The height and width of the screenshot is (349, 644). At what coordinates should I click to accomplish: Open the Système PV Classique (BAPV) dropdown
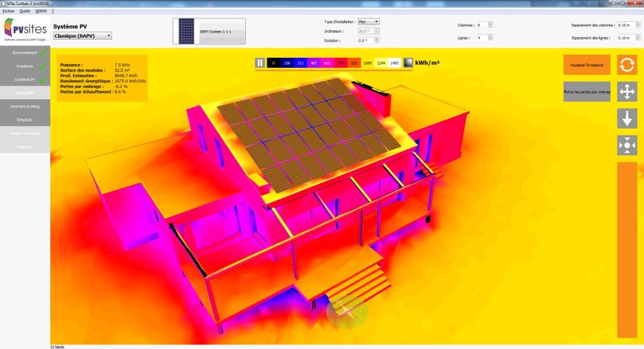[82, 36]
